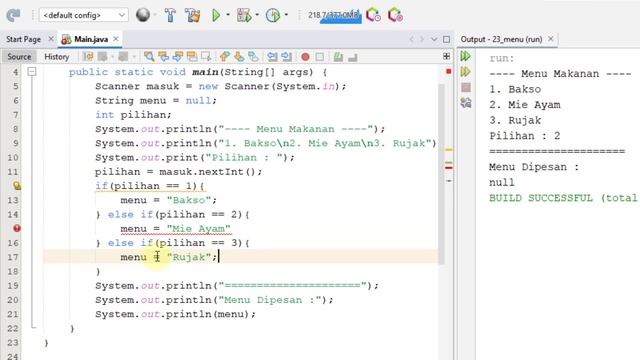The image size is (640, 360).
Task: Click the "null" output line
Action: [502, 182]
